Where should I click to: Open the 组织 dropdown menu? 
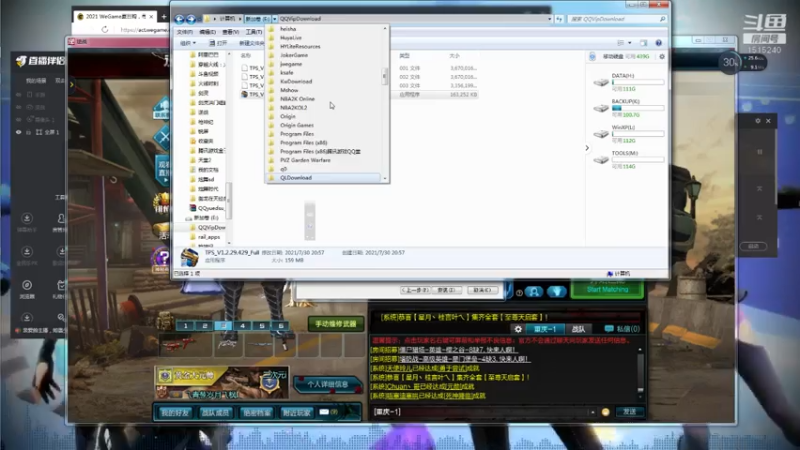(x=187, y=43)
